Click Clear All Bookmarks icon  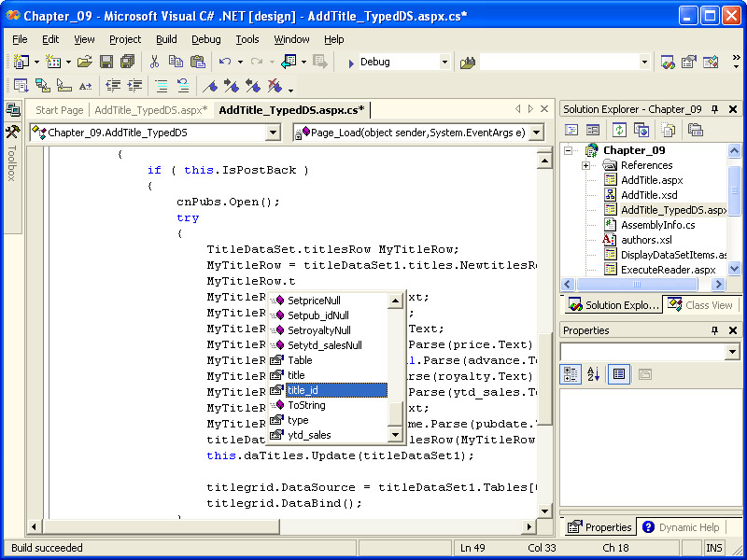(x=274, y=86)
